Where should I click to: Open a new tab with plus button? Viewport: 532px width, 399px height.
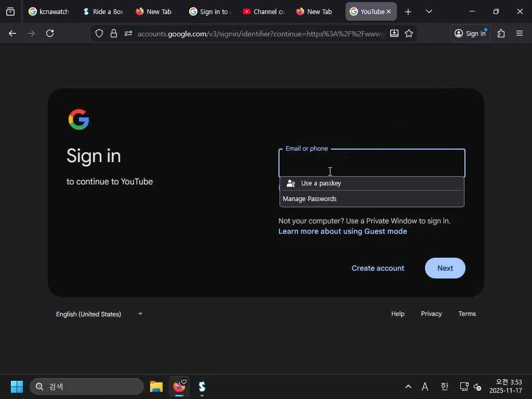408,12
